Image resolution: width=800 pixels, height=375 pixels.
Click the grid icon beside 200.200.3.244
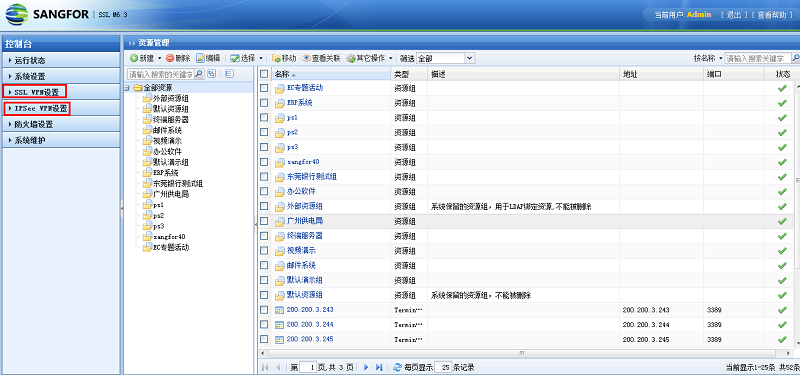pos(280,325)
